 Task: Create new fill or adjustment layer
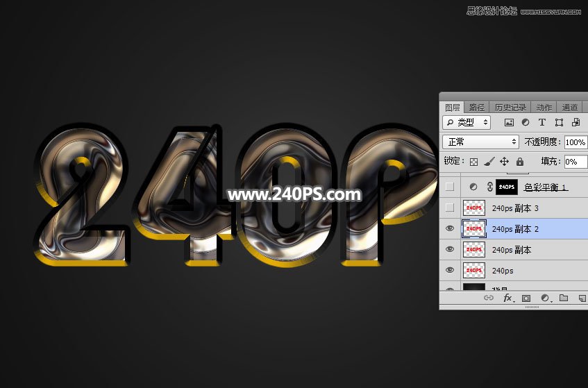click(x=545, y=298)
